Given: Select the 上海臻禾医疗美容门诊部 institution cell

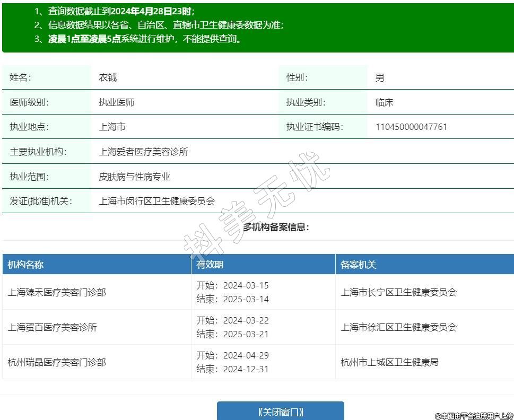Looking at the screenshot, I should [x=57, y=292].
